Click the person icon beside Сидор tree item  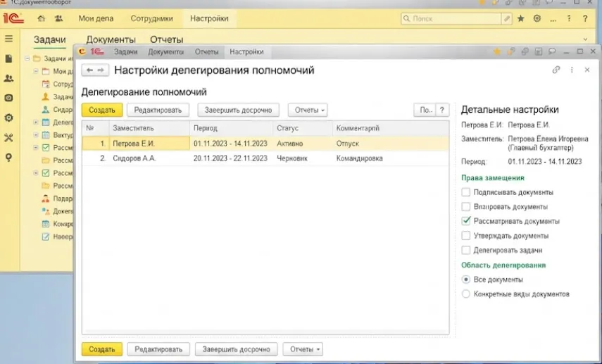[46, 109]
